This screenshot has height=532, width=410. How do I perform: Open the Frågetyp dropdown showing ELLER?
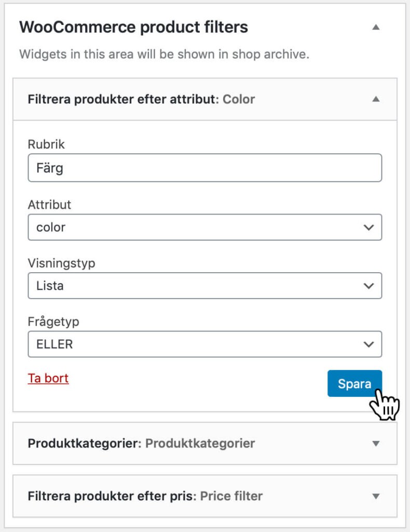click(205, 344)
